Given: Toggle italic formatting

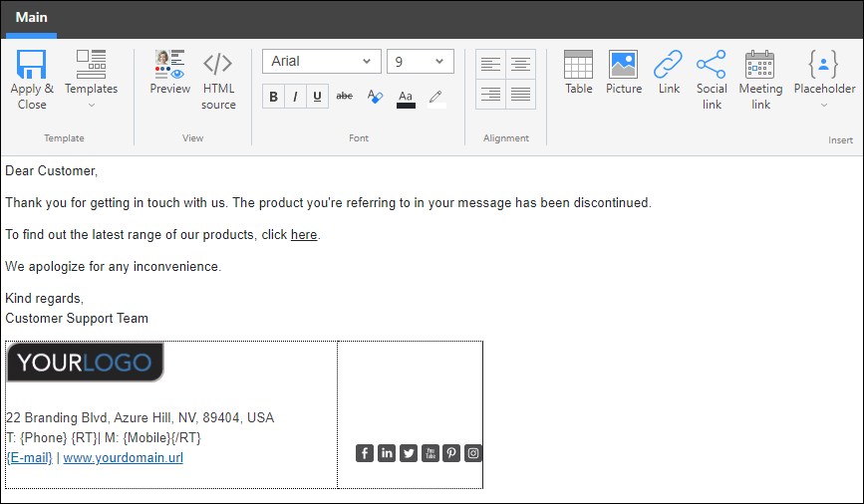Looking at the screenshot, I should 295,97.
